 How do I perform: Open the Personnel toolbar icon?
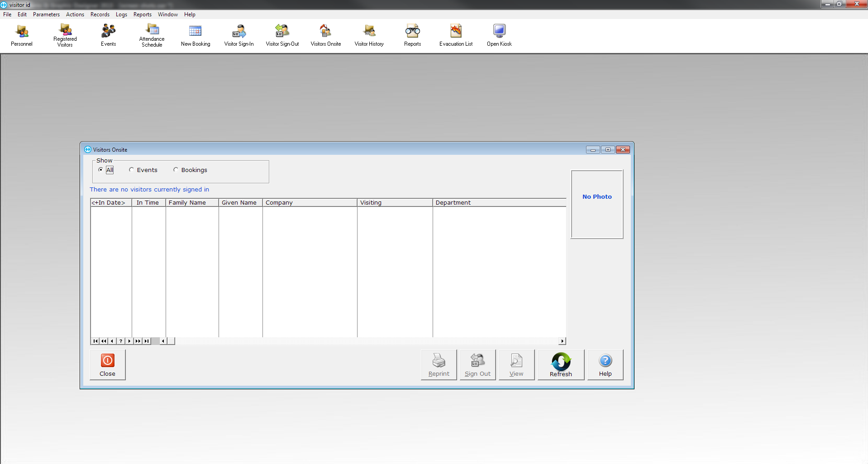coord(22,35)
